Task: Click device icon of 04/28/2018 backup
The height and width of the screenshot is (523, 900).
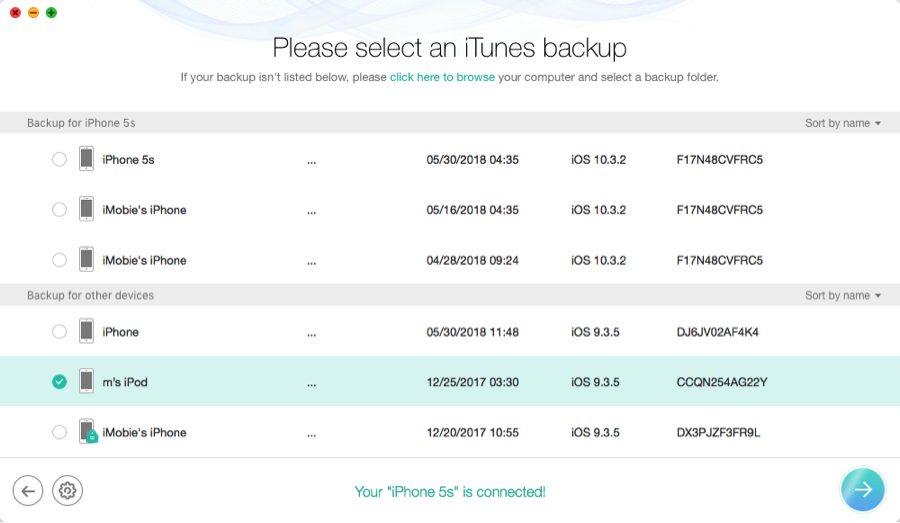Action: point(87,260)
